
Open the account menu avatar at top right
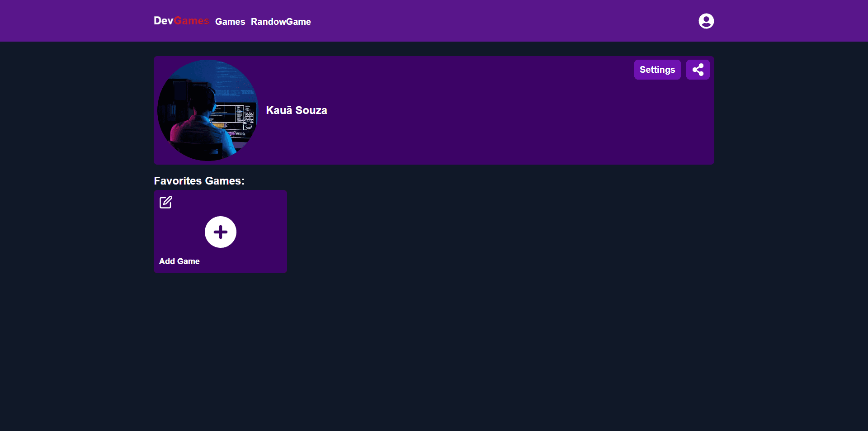click(x=706, y=21)
